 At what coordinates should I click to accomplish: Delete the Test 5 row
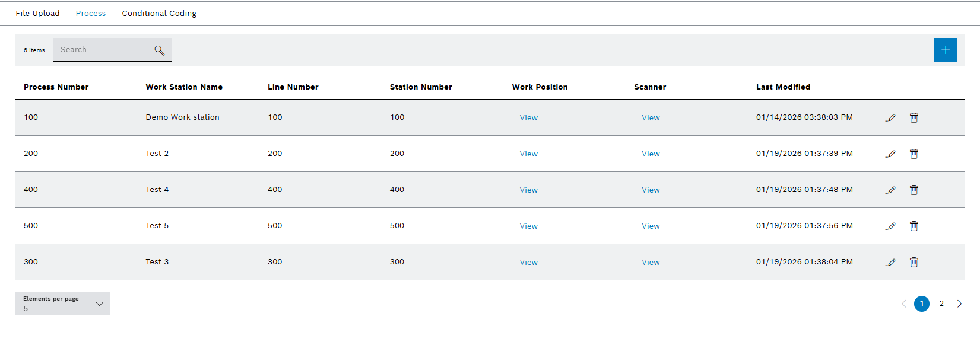pos(914,226)
